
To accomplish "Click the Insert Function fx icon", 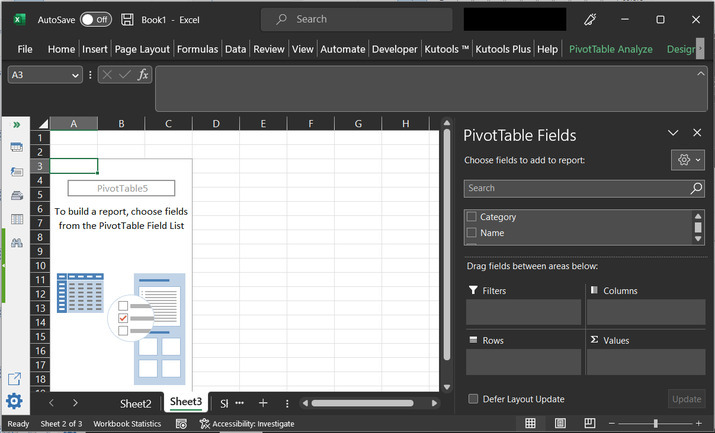I will pyautogui.click(x=143, y=75).
